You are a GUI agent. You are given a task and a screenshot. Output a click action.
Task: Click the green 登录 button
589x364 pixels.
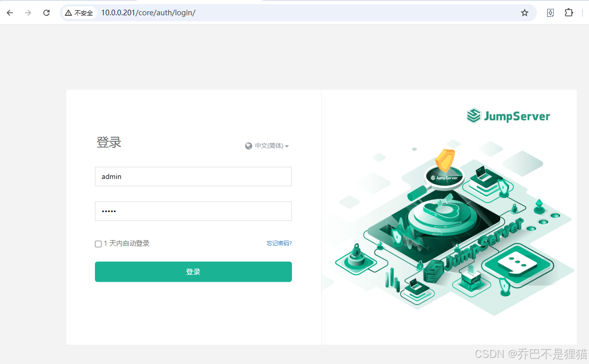193,272
